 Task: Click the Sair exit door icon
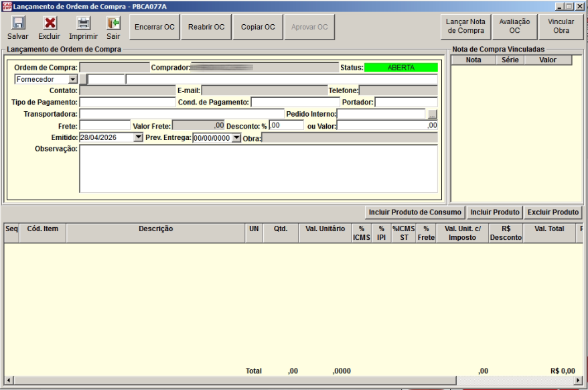click(113, 23)
